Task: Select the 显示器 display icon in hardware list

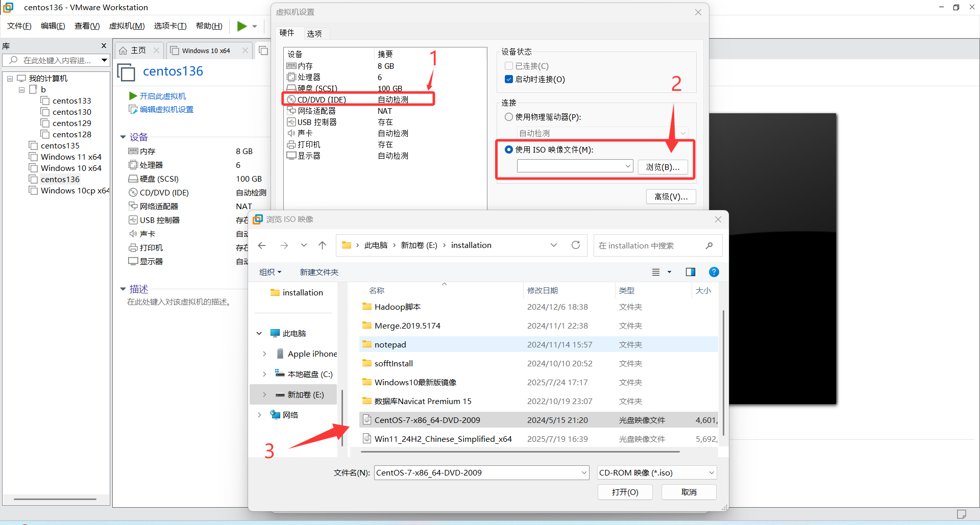Action: (291, 156)
